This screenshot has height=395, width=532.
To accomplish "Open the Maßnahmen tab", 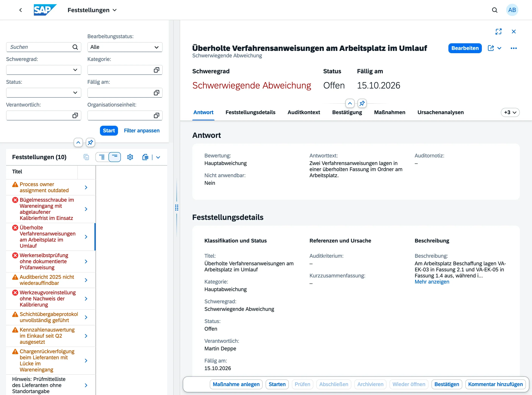I will (x=389, y=112).
